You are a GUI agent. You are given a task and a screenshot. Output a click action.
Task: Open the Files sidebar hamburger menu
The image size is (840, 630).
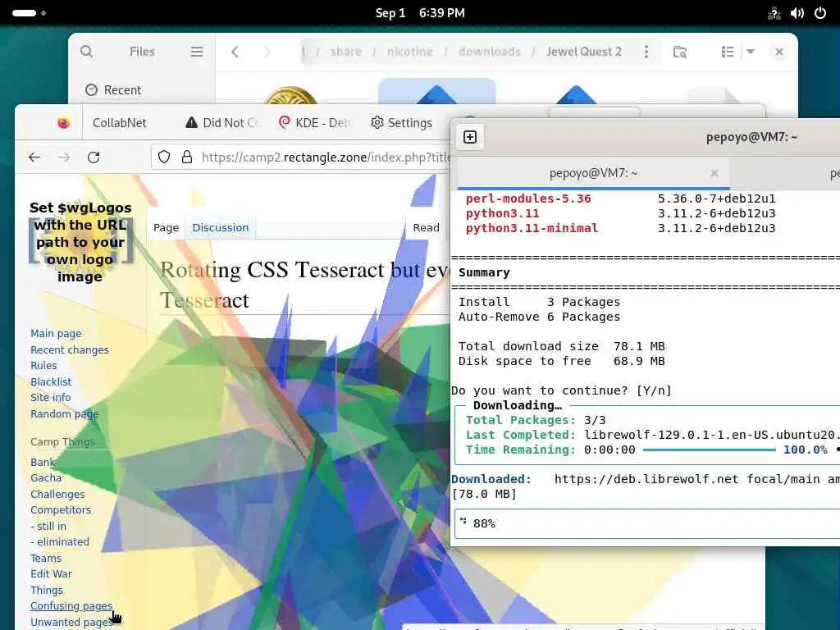[x=197, y=52]
